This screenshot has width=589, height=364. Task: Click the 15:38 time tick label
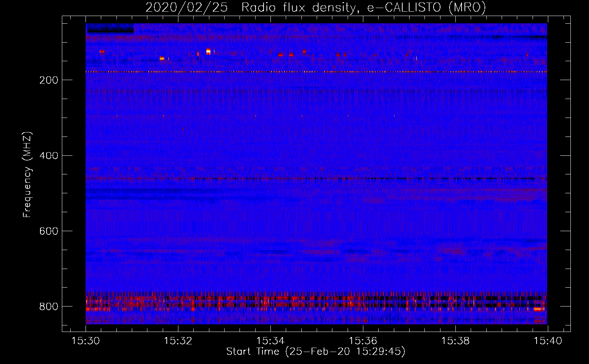[455, 341]
